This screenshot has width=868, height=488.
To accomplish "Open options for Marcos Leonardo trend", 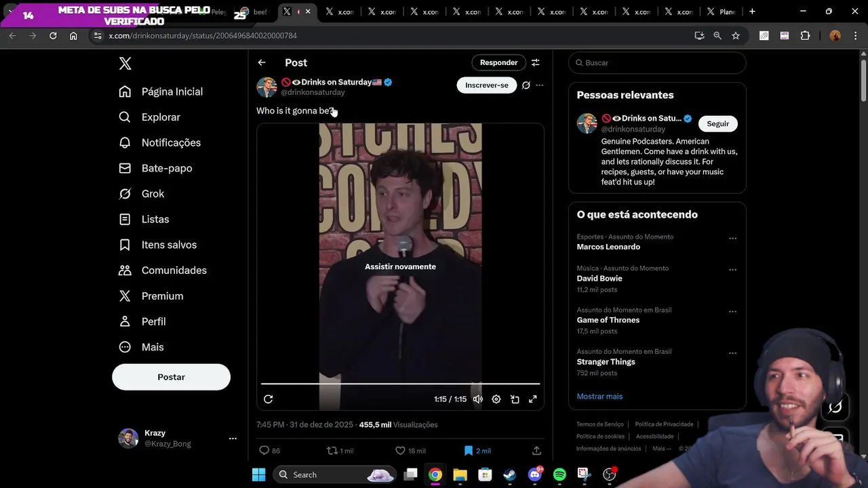I will click(x=732, y=239).
